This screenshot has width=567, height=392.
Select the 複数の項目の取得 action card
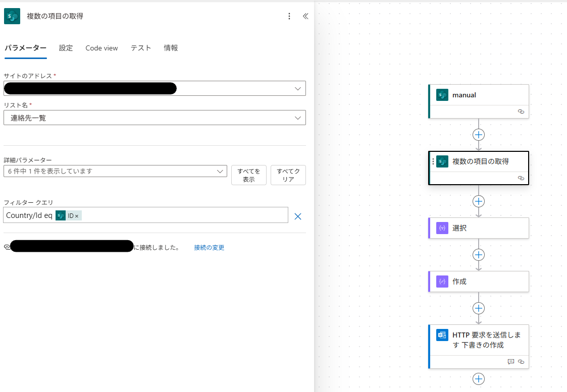coord(479,168)
